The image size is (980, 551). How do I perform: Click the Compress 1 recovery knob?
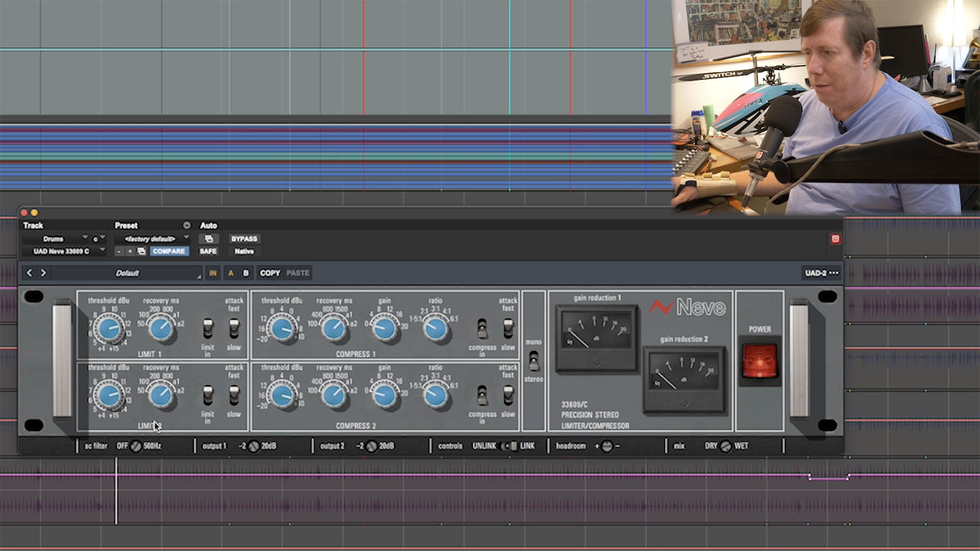tap(334, 329)
